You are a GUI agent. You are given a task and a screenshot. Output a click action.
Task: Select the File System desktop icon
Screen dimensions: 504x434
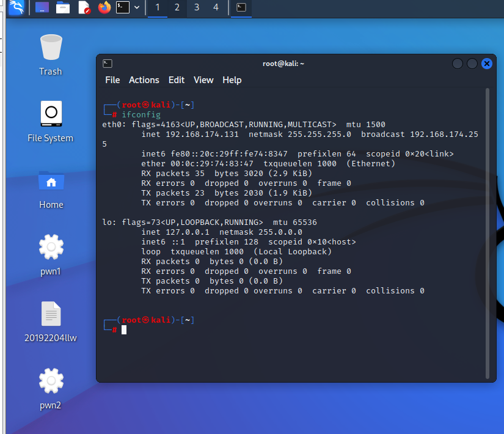click(51, 122)
